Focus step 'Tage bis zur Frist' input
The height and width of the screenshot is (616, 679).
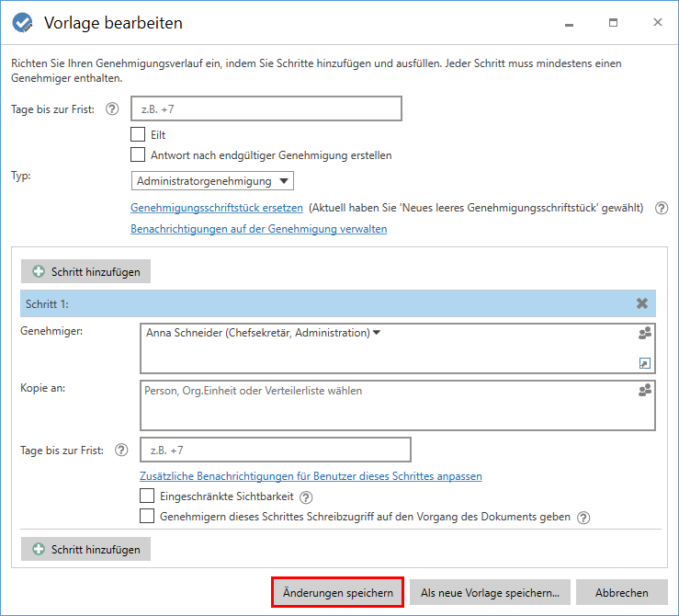(x=276, y=450)
